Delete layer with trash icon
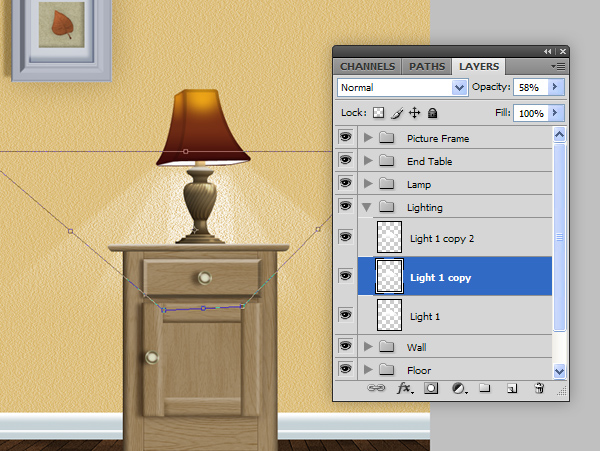The width and height of the screenshot is (600, 451). pyautogui.click(x=539, y=387)
